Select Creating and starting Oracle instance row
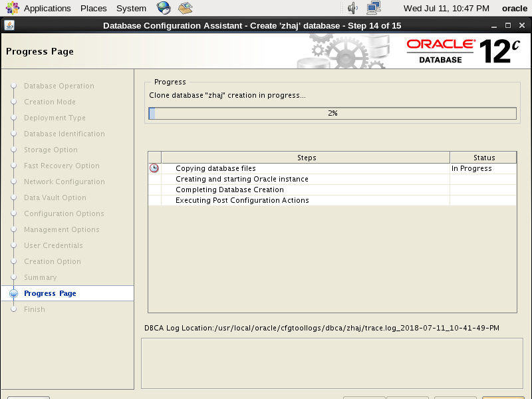The width and height of the screenshot is (532, 399). click(x=332, y=179)
